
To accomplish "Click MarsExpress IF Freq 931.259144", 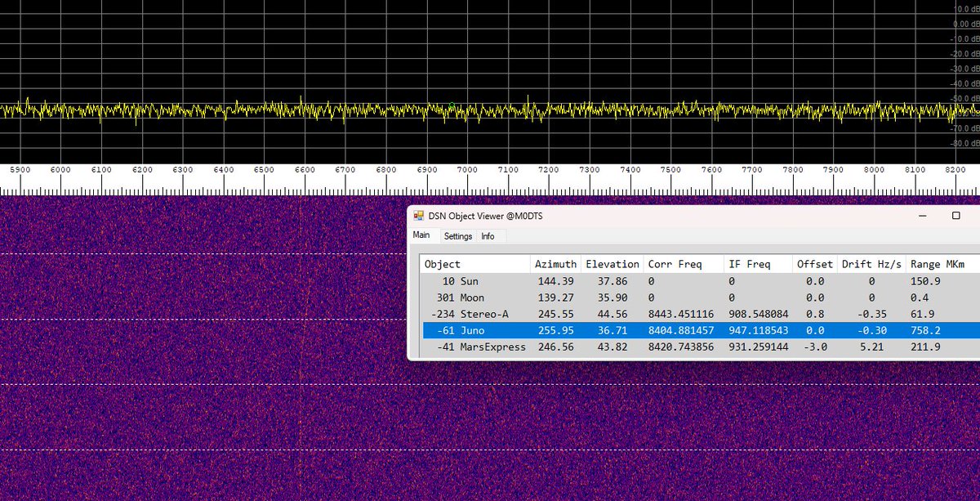I will point(758,347).
